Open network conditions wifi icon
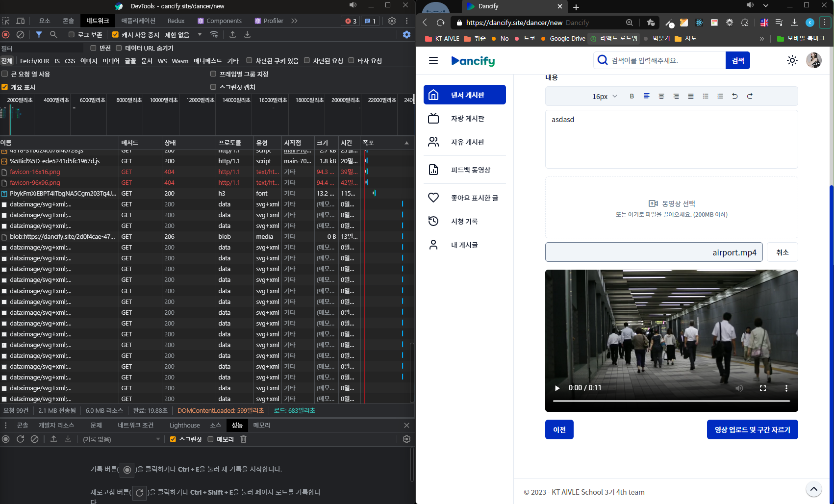 (x=214, y=34)
